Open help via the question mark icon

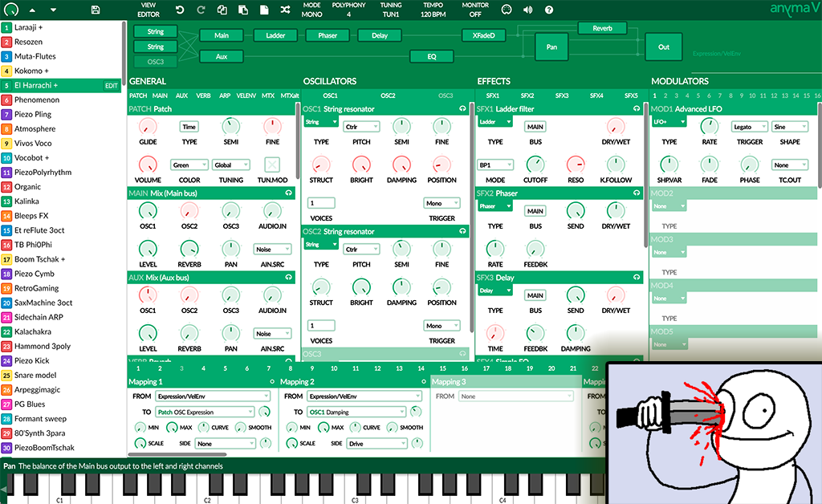point(549,10)
